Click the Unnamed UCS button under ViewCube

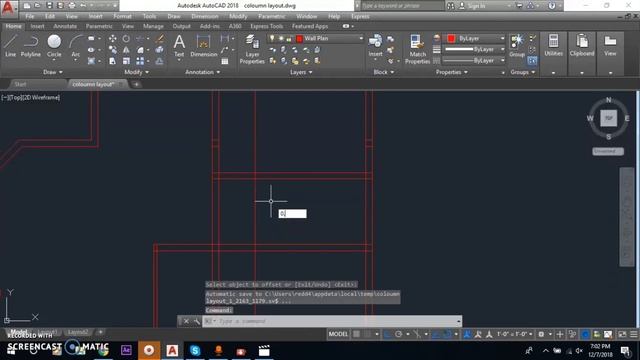pos(608,151)
